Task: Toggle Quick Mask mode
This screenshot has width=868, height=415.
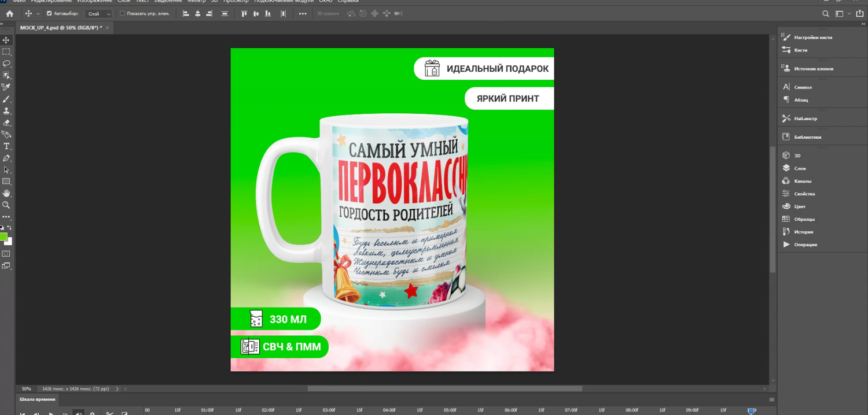Action: 6,254
